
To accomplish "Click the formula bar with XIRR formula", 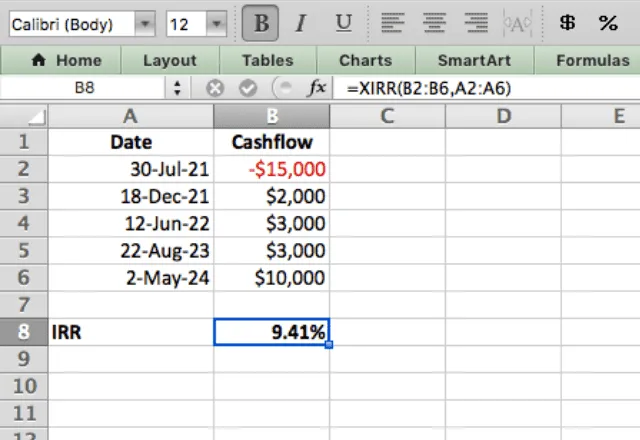I will (x=487, y=88).
